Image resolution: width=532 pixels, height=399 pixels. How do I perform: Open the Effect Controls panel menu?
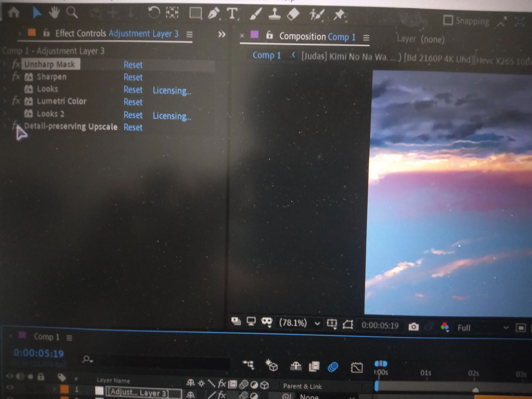click(189, 35)
